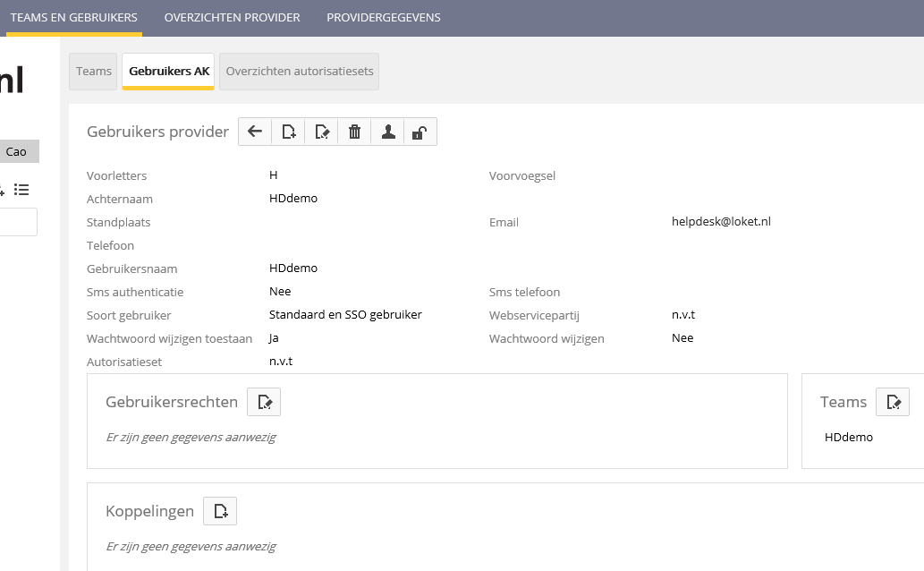Click the person icon in the user toolbar

pos(388,132)
